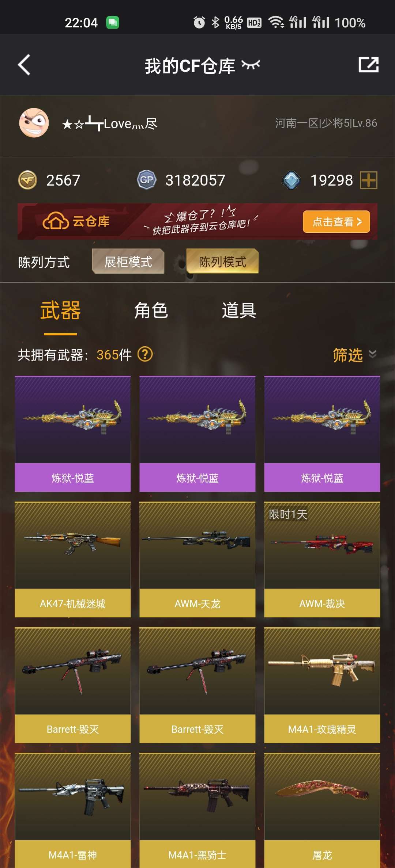Open the 云仓库 cloud warehouse banner
This screenshot has width=395, height=868.
click(197, 221)
